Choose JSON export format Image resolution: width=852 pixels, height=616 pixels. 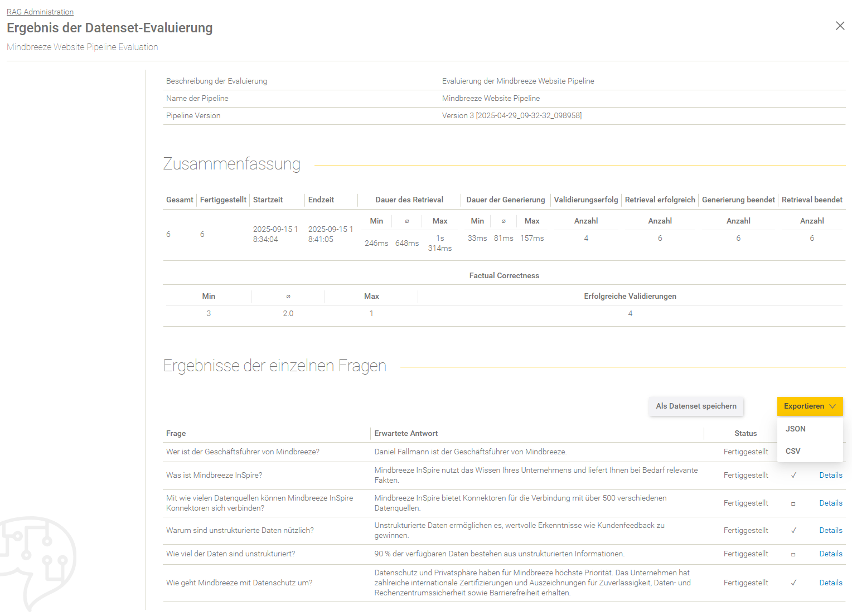(x=796, y=429)
